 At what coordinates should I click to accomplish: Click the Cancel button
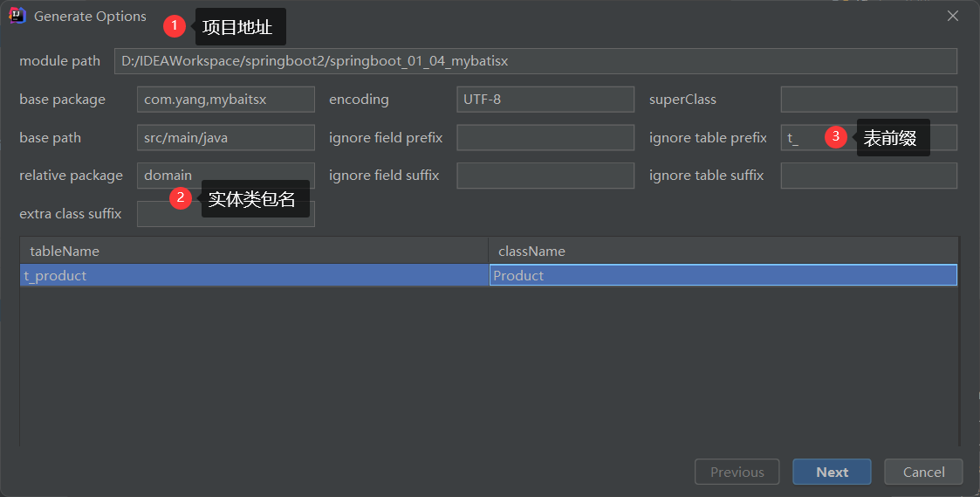click(x=923, y=473)
